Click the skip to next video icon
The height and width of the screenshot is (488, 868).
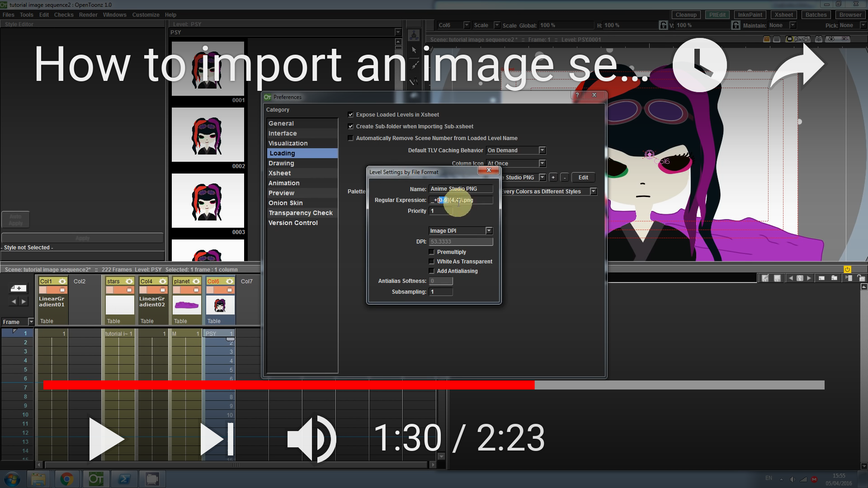tap(217, 439)
